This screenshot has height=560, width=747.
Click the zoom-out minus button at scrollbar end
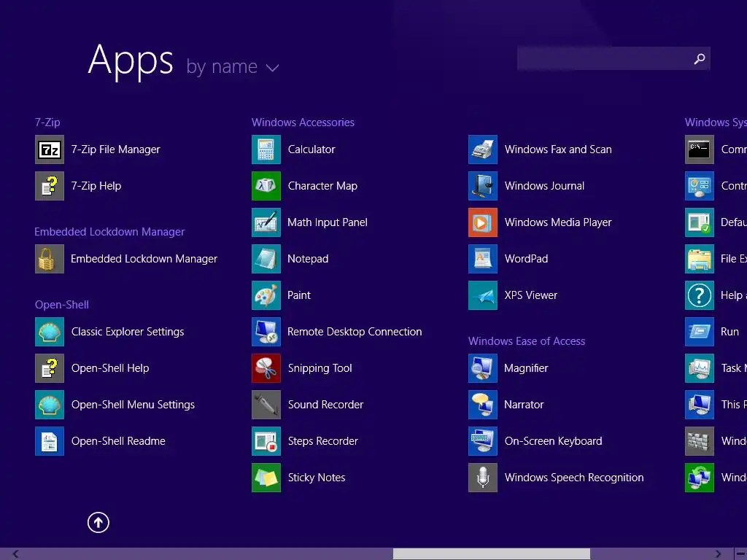coord(741,554)
